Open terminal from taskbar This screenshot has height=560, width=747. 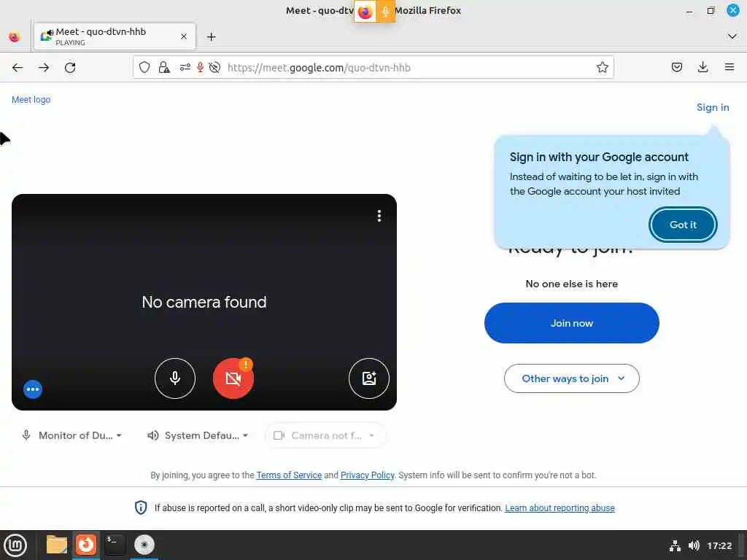pyautogui.click(x=115, y=544)
